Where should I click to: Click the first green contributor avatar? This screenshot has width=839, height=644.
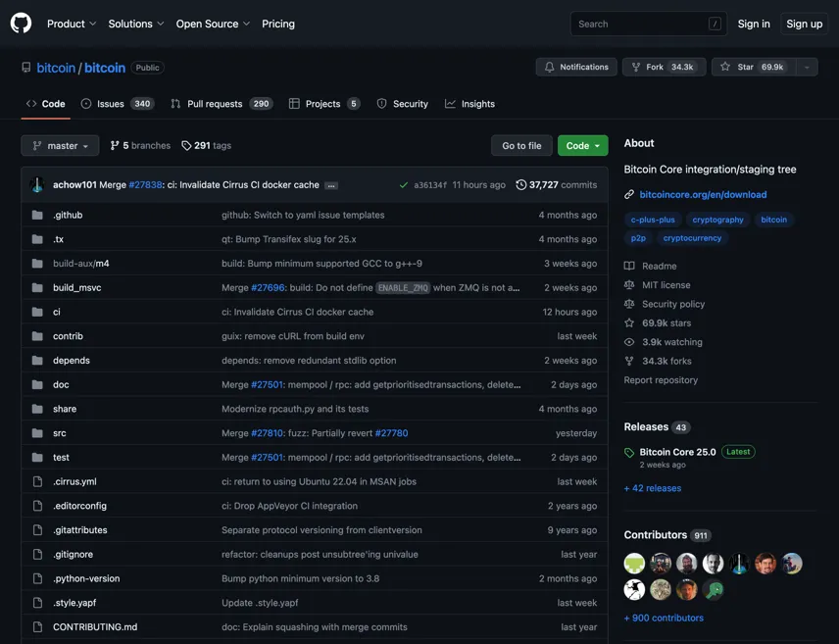(634, 564)
